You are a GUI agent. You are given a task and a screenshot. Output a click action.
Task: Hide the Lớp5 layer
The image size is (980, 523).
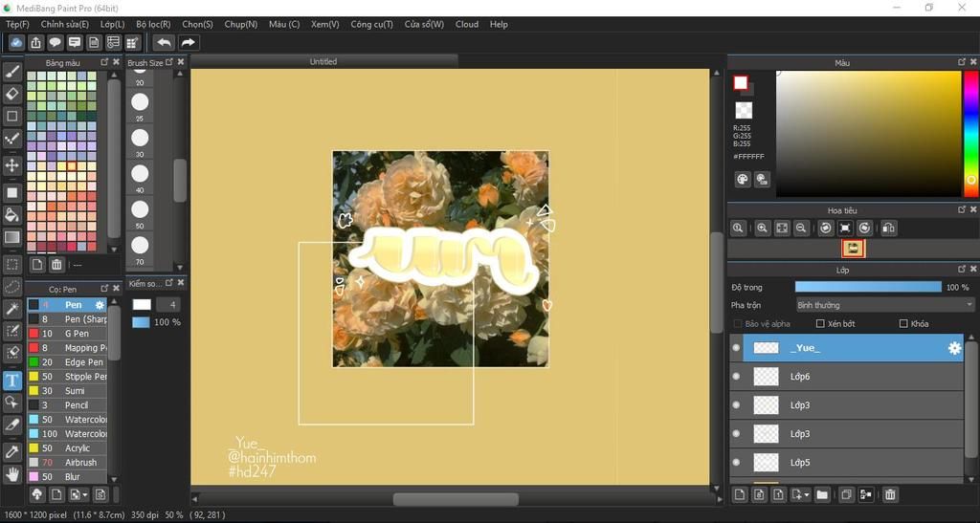pyautogui.click(x=736, y=463)
